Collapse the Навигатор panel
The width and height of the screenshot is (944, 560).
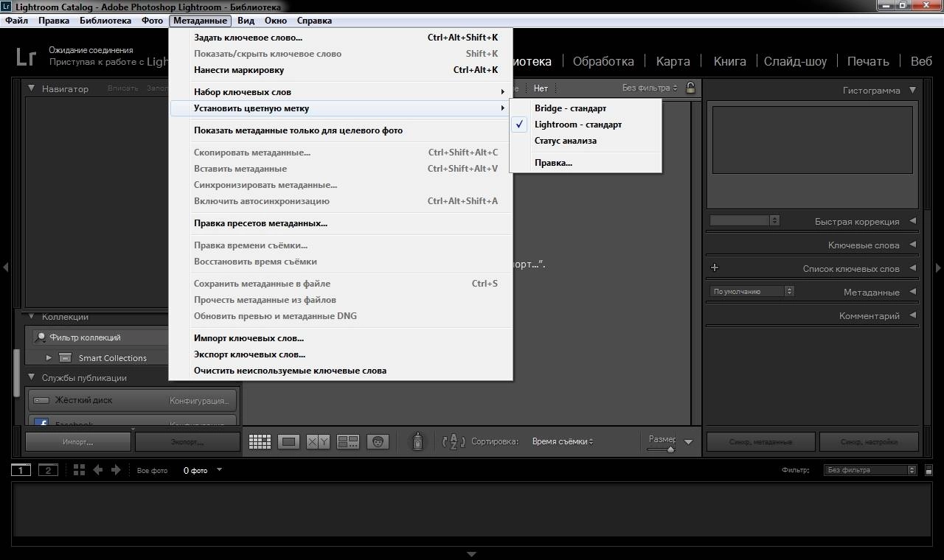(32, 88)
